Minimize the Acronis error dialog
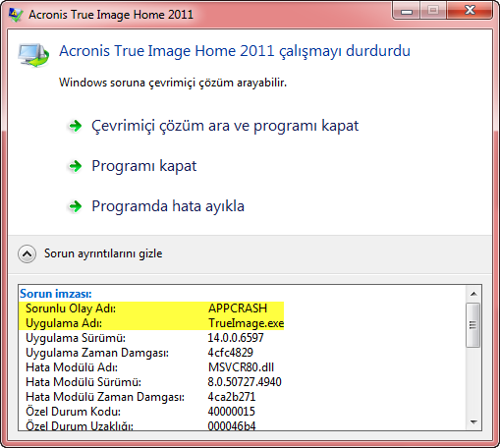The width and height of the screenshot is (500, 448). point(407,12)
